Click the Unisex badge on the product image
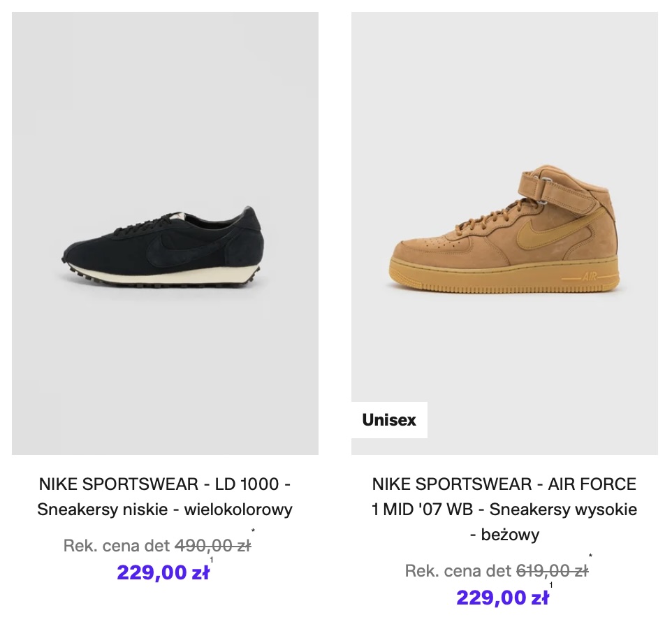The image size is (672, 629). point(389,420)
